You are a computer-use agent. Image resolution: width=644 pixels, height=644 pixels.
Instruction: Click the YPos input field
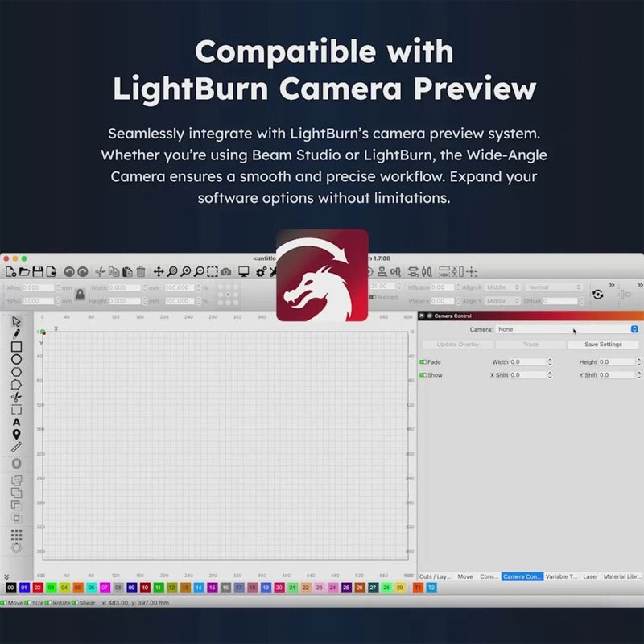click(37, 301)
